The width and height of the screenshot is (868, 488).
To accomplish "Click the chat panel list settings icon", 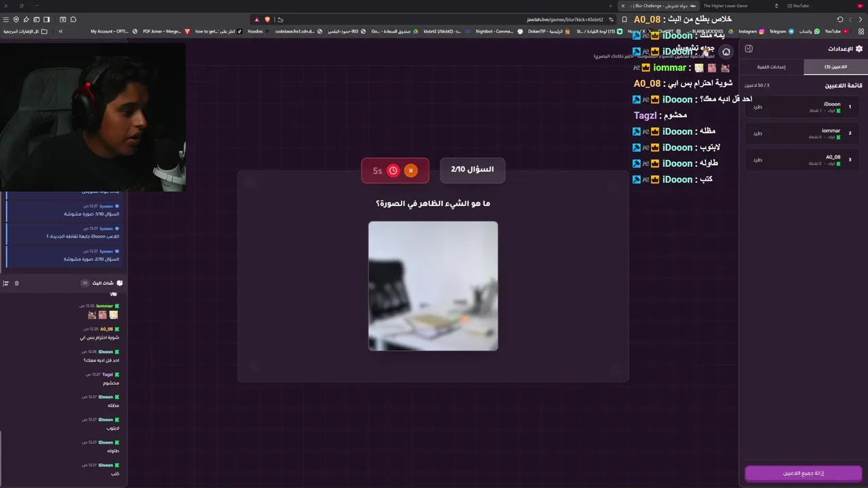I will tap(6, 283).
